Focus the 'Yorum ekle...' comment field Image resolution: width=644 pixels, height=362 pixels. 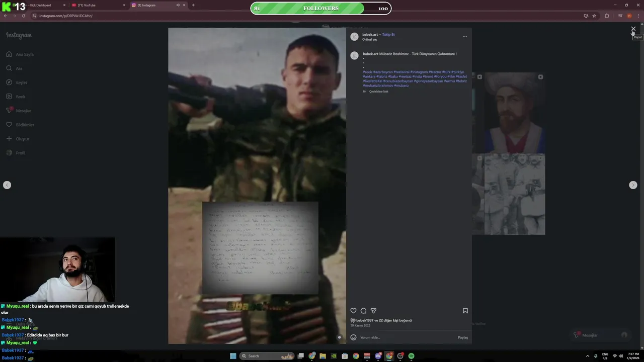408,337
